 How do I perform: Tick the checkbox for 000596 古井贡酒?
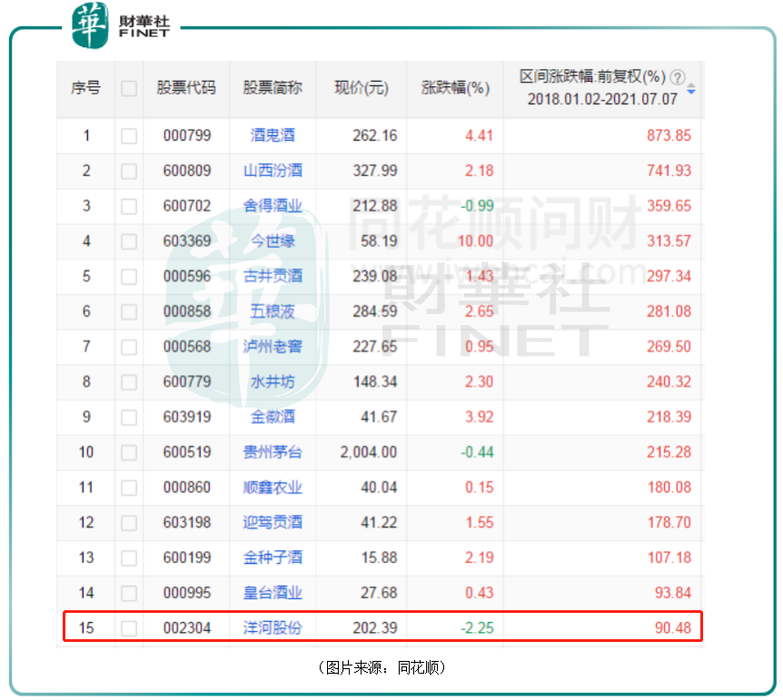click(129, 277)
